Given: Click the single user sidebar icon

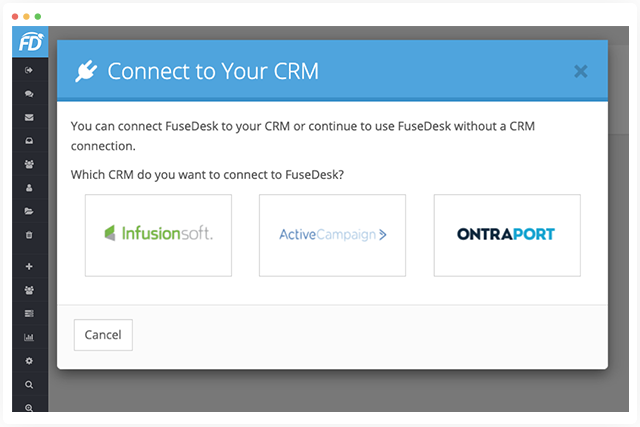Looking at the screenshot, I should click(29, 188).
